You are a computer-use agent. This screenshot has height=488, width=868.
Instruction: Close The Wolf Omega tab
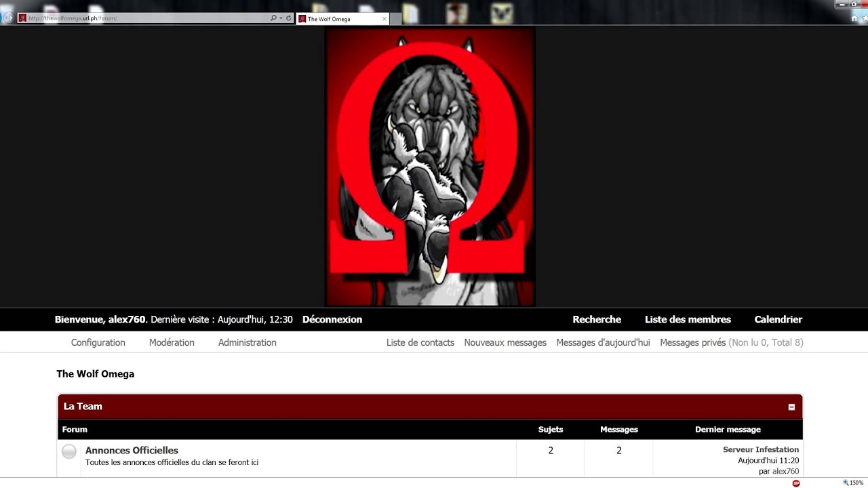(x=384, y=19)
